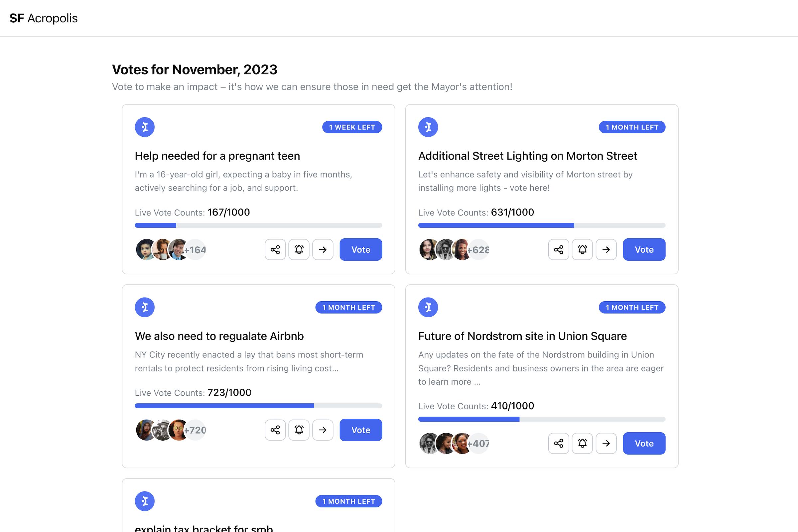798x532 pixels.
Task: Share the Morton Street lighting proposal
Action: click(559, 250)
